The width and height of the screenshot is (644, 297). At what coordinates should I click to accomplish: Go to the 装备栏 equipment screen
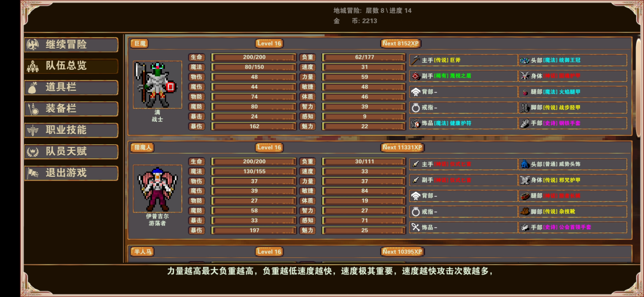coord(71,109)
